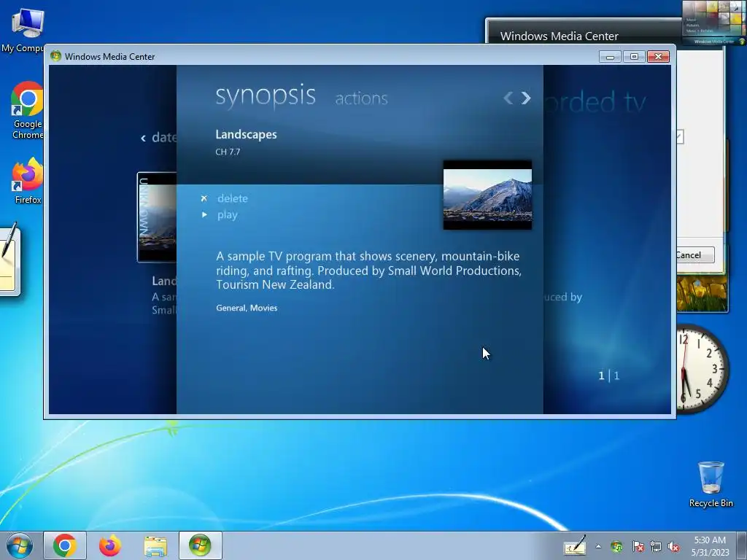The height and width of the screenshot is (560, 747).
Task: Click the CH 7.7 channel label
Action: (x=228, y=152)
